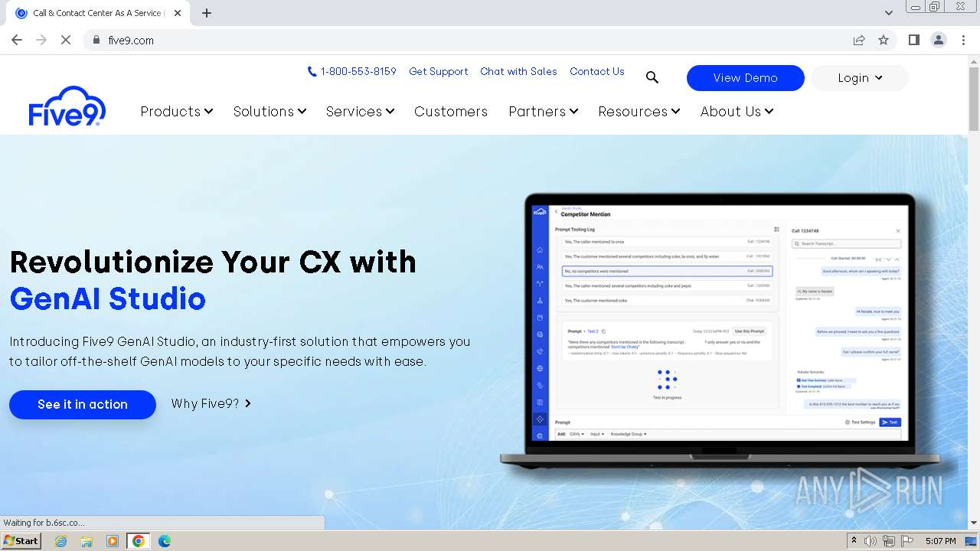Close the Call & Contact Center tab
The height and width of the screenshot is (551, 980).
click(178, 13)
